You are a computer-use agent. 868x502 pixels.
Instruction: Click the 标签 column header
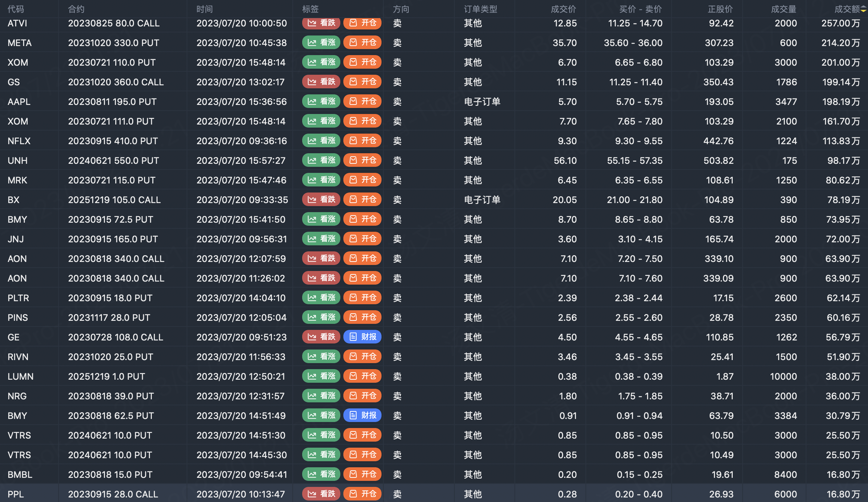pyautogui.click(x=310, y=9)
